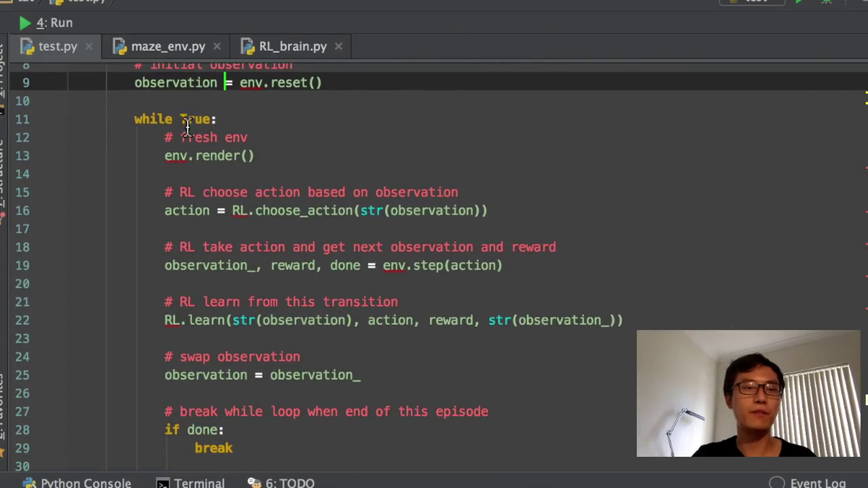Viewport: 868px width, 488px height.
Task: Click the 'while True:' statement
Action: coord(175,119)
